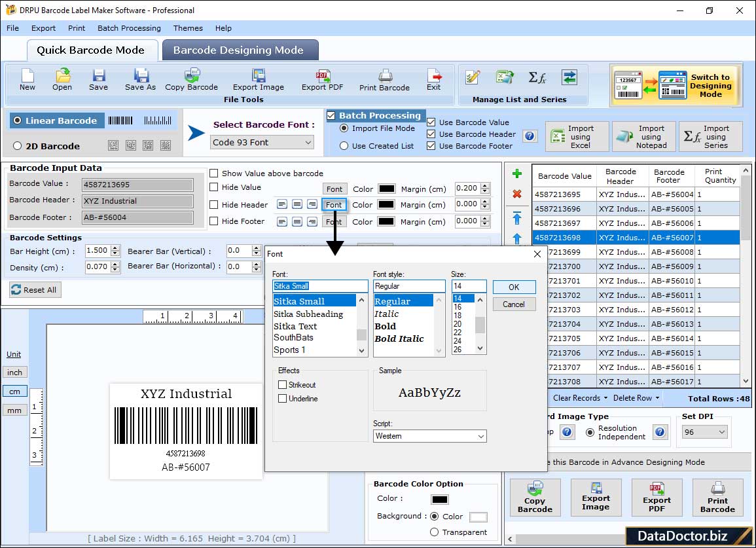
Task: Click the Save As icon
Action: coord(140,80)
